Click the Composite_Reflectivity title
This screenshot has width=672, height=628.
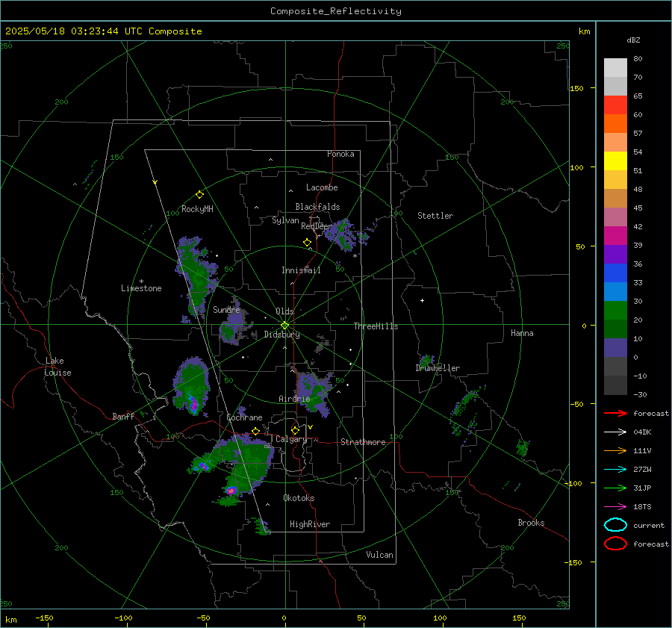(336, 11)
